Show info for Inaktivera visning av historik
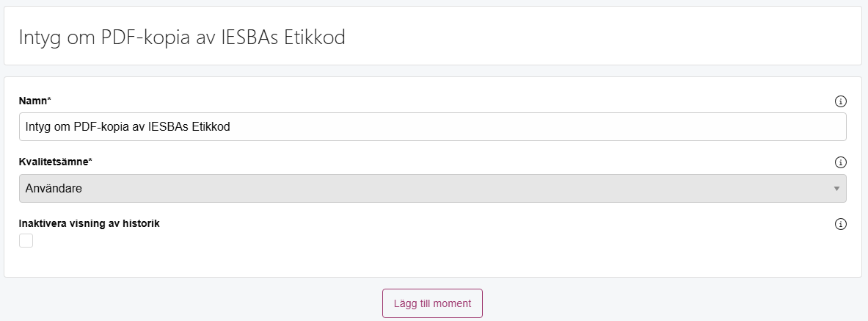This screenshot has width=868, height=321. [840, 225]
